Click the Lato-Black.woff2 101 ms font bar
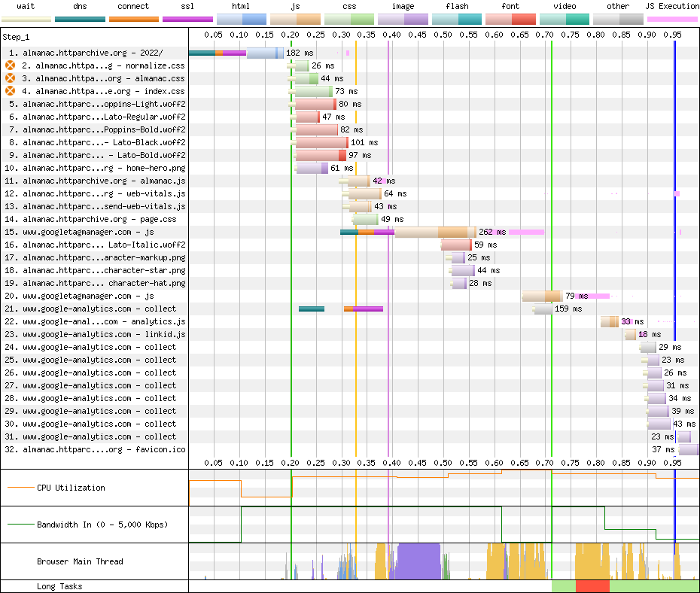Image resolution: width=700 pixels, height=593 pixels. (321, 142)
